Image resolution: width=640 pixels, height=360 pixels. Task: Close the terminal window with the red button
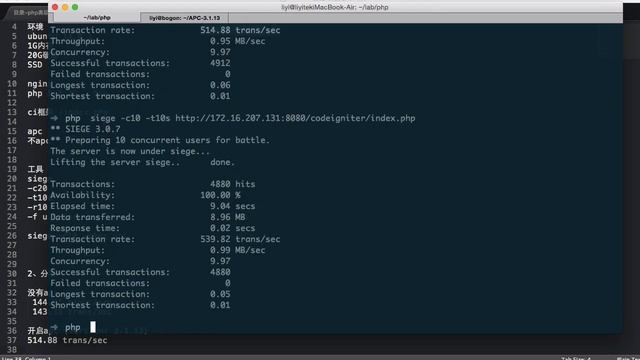pyautogui.click(x=55, y=7)
